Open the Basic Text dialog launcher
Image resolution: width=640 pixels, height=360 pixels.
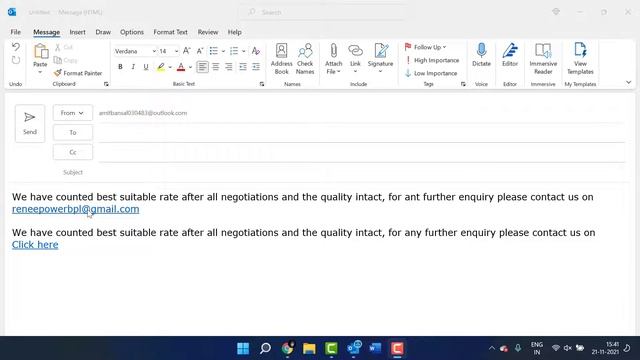tap(262, 84)
